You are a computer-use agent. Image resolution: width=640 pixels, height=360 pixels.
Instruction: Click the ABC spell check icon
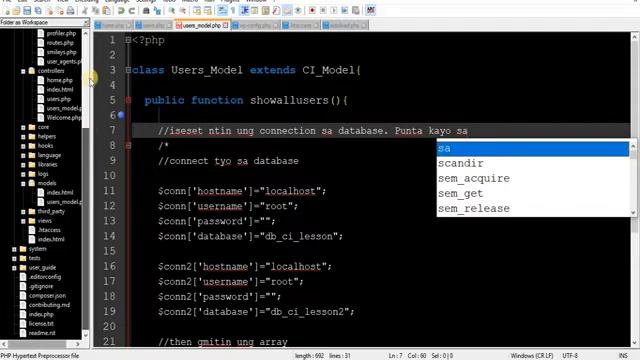pos(371,11)
